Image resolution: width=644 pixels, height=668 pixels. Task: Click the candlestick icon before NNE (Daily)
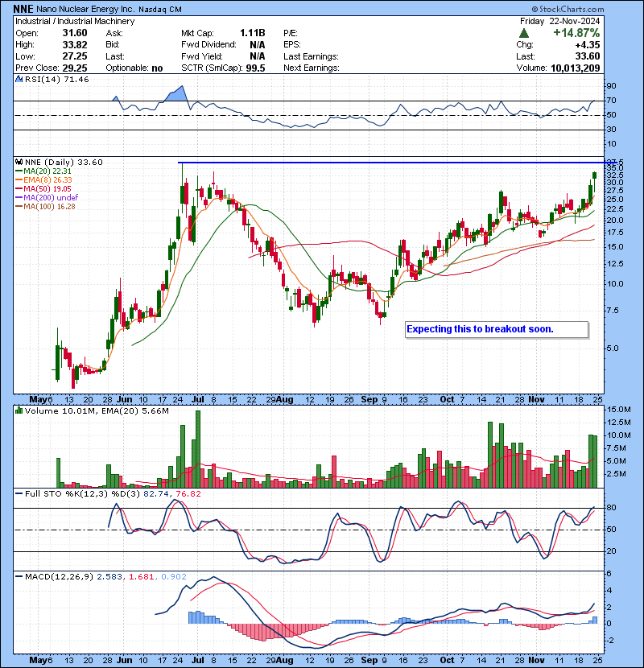(19, 162)
